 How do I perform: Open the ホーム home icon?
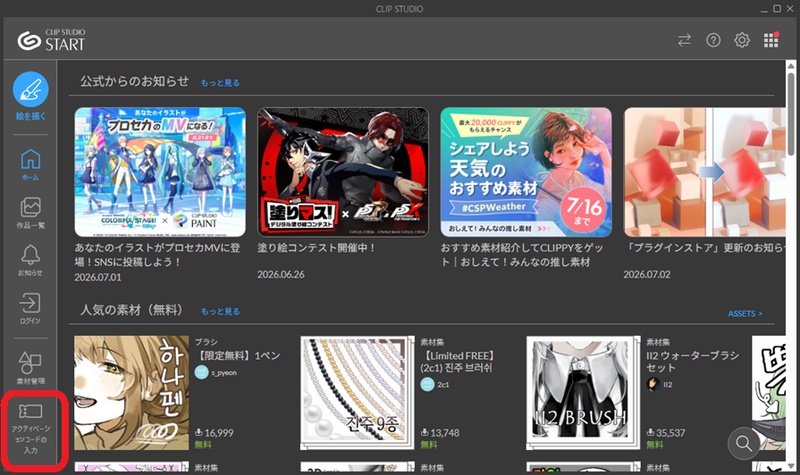pyautogui.click(x=31, y=160)
